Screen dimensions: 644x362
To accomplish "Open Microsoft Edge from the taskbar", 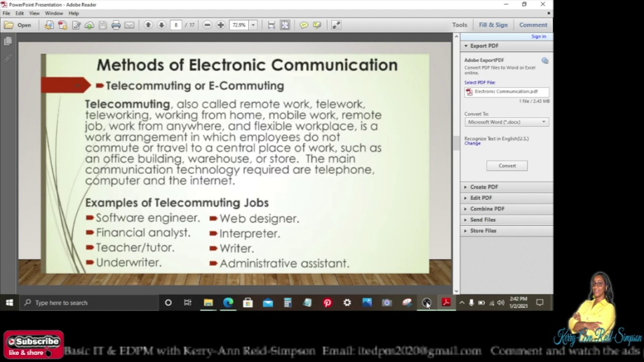I will 228,303.
